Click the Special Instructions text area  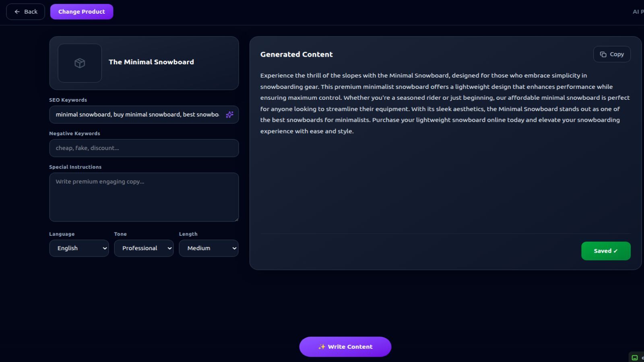(x=144, y=197)
